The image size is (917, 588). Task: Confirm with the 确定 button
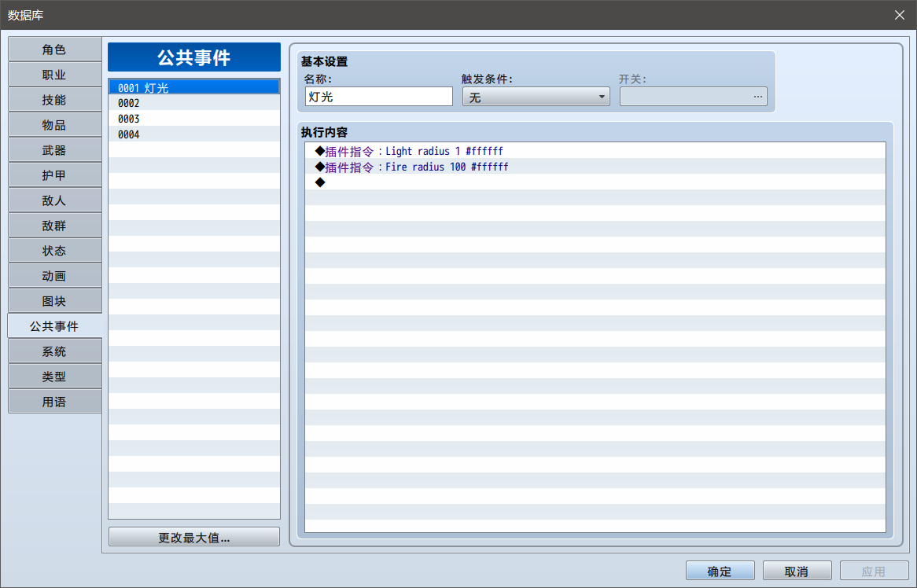coord(720,571)
